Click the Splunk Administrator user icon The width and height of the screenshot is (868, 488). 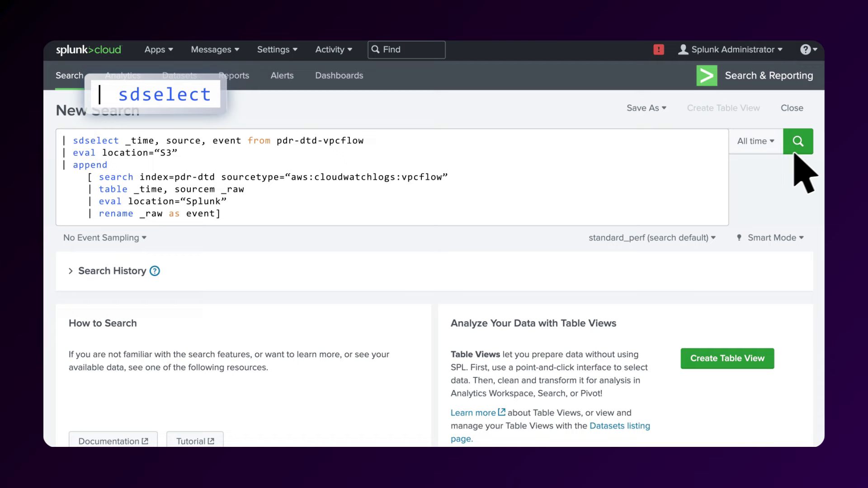click(x=683, y=50)
